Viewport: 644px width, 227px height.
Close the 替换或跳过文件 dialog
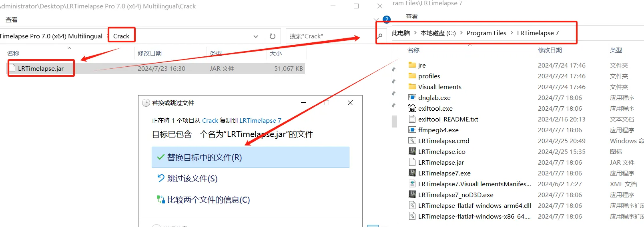350,103
